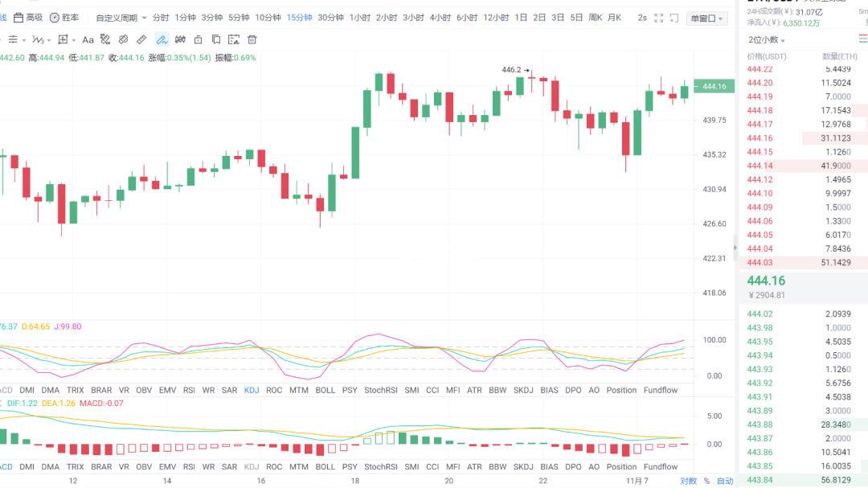Click the 444.14 price row in order book
Image resolution: width=868 pixels, height=488 pixels.
[759, 166]
